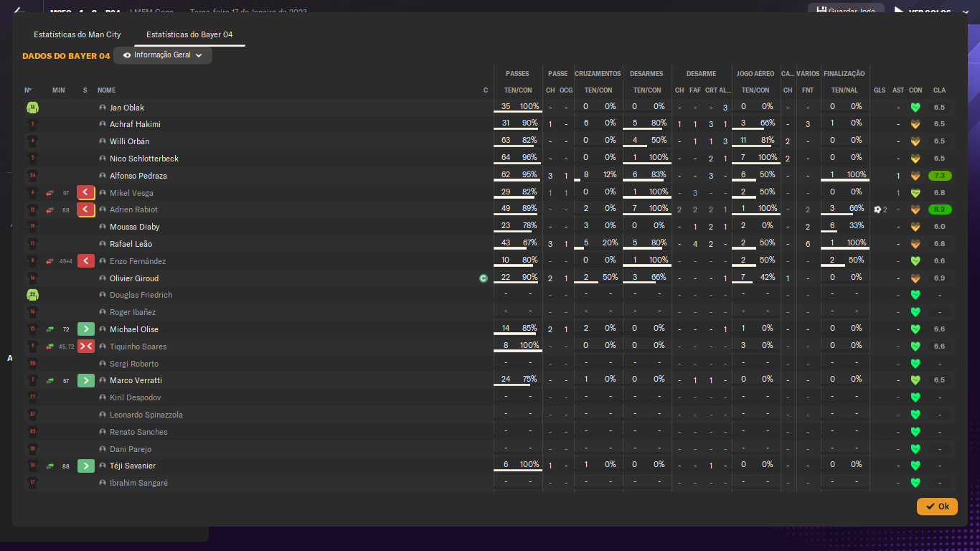Sort by the AST column header
The width and height of the screenshot is (980, 551).
pyautogui.click(x=898, y=90)
